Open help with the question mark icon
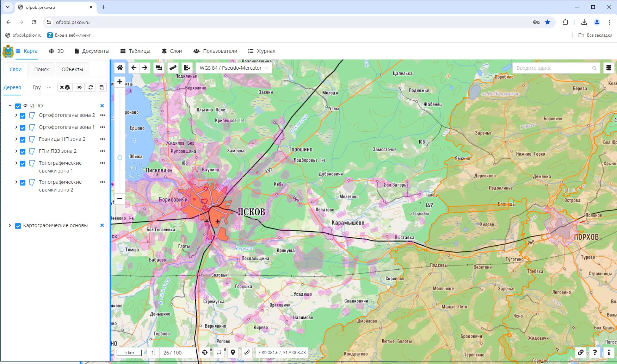 click(595, 352)
